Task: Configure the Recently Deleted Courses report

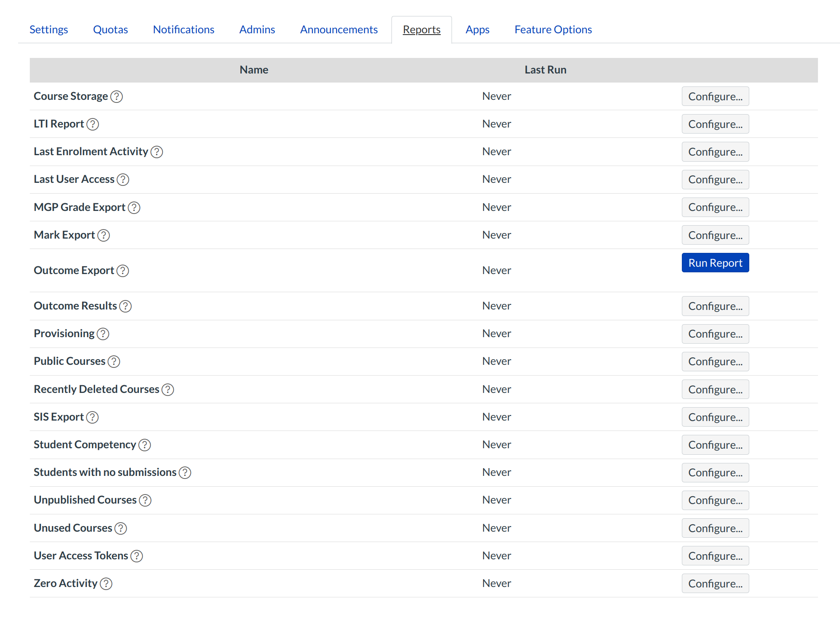Action: [x=715, y=389]
